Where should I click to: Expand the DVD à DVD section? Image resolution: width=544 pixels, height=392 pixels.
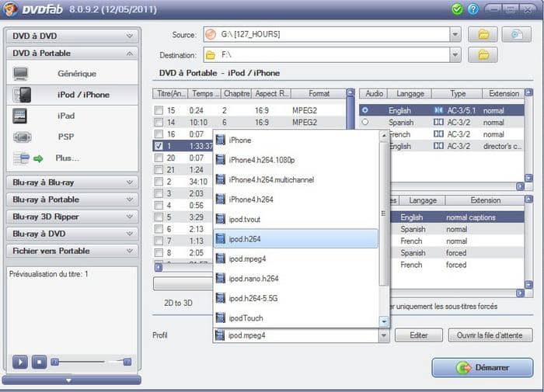71,36
